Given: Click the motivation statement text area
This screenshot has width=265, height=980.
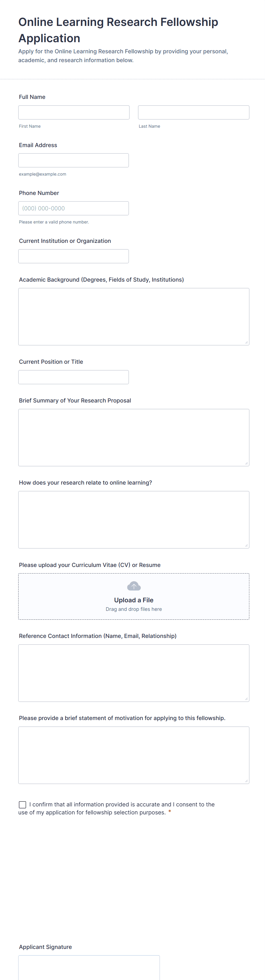Looking at the screenshot, I should [x=133, y=755].
